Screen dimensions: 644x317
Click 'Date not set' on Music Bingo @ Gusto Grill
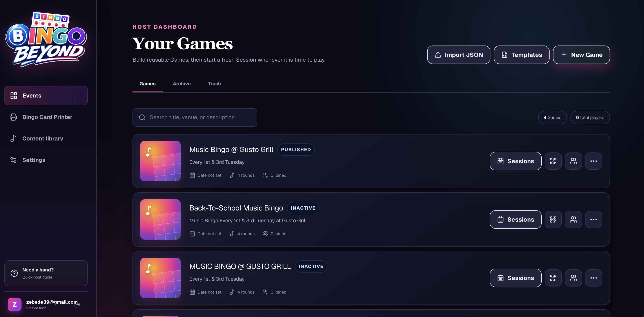[x=205, y=175]
